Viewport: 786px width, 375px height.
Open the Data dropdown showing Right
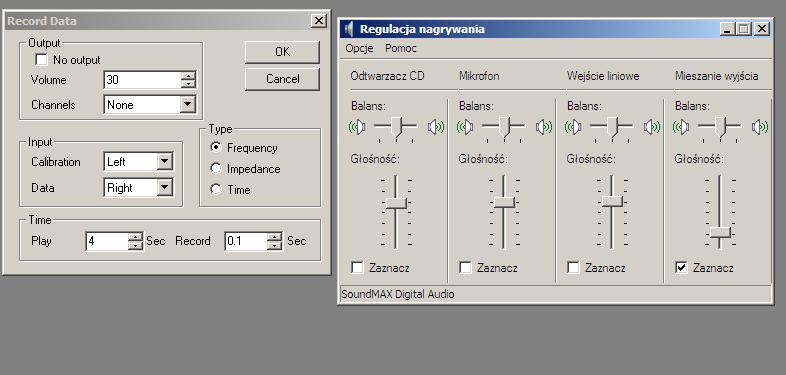pyautogui.click(x=164, y=188)
